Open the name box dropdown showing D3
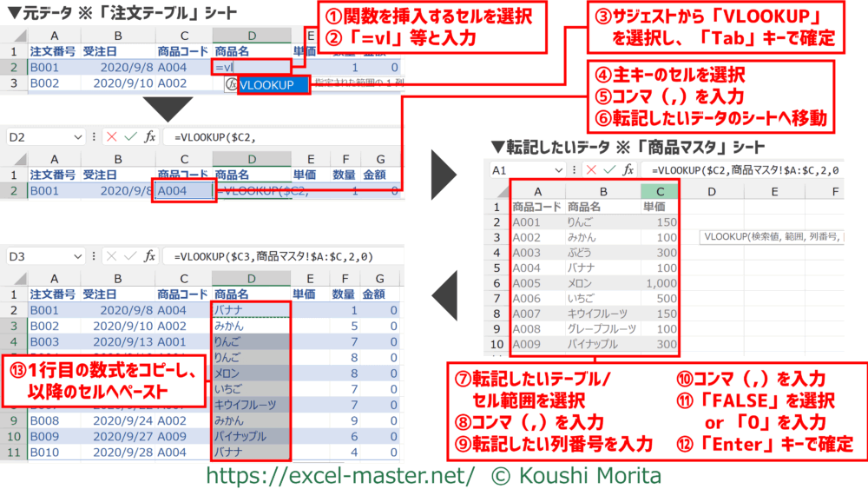 pos(79,256)
